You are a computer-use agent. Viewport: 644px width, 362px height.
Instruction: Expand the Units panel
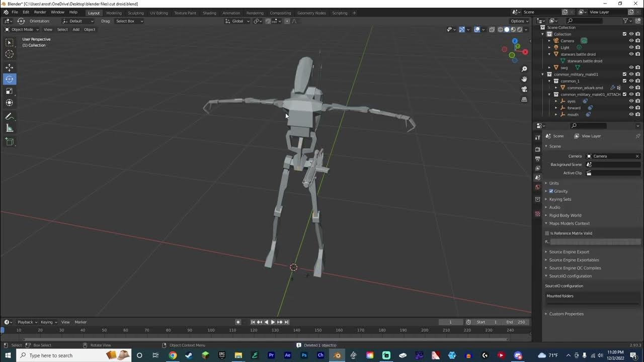[x=554, y=183]
